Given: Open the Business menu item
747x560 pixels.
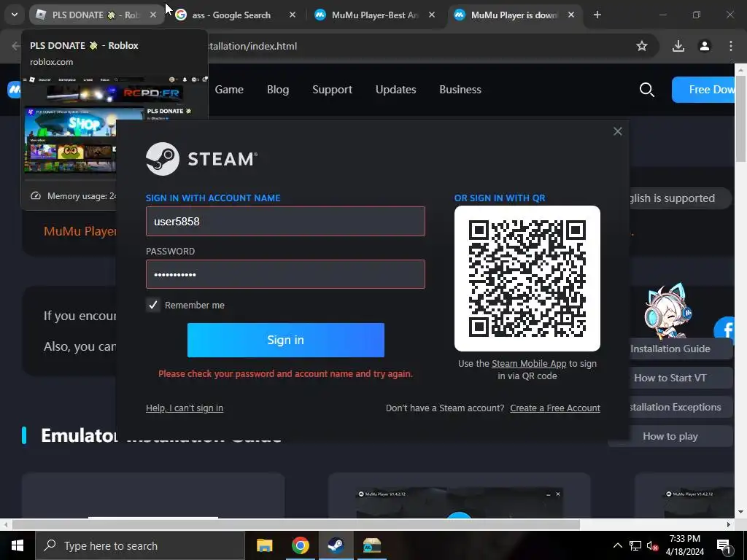Looking at the screenshot, I should click(x=460, y=90).
